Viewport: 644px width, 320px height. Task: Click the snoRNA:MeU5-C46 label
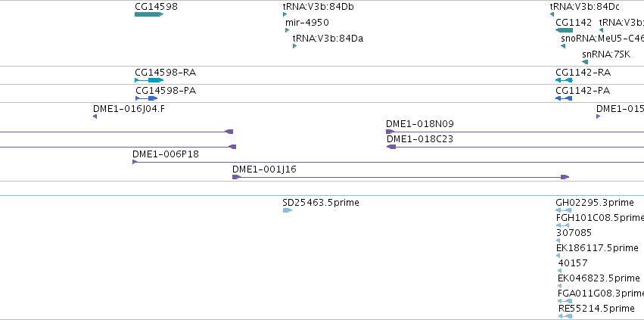(x=602, y=39)
